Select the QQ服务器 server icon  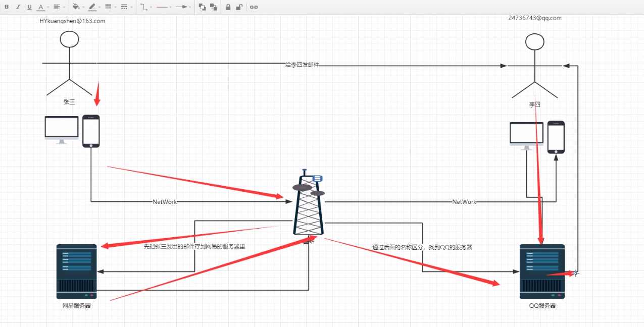[542, 271]
